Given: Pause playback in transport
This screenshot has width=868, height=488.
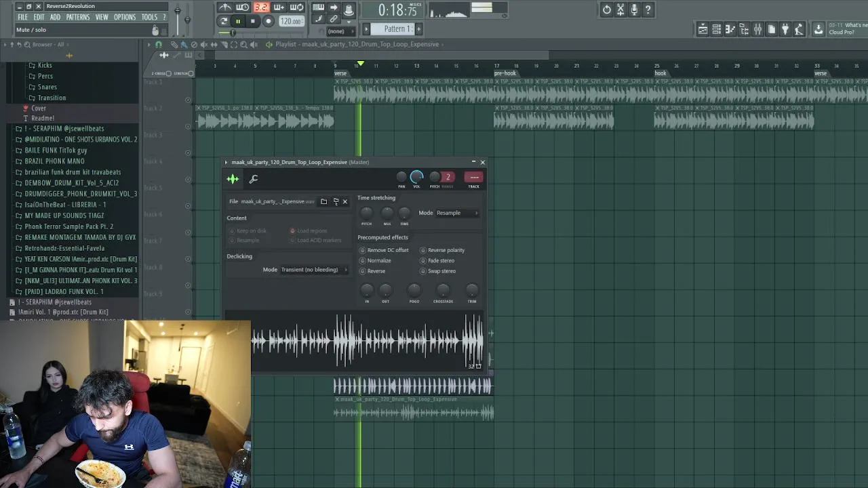Looking at the screenshot, I should point(238,21).
